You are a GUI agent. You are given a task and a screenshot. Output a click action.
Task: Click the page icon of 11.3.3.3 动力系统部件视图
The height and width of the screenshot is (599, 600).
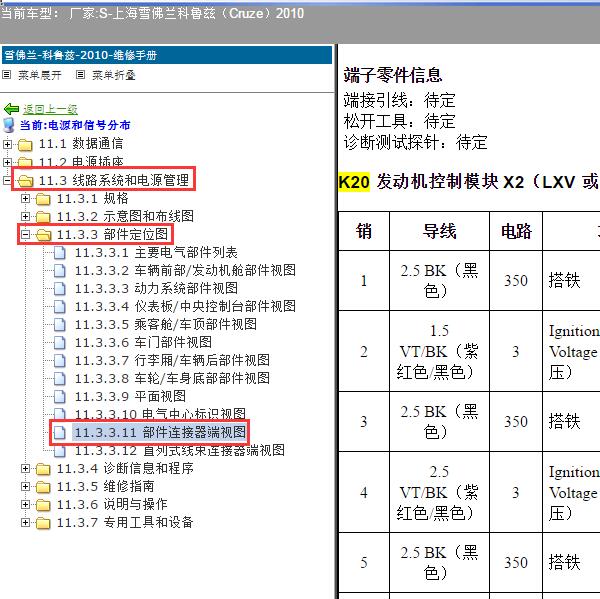(60, 289)
